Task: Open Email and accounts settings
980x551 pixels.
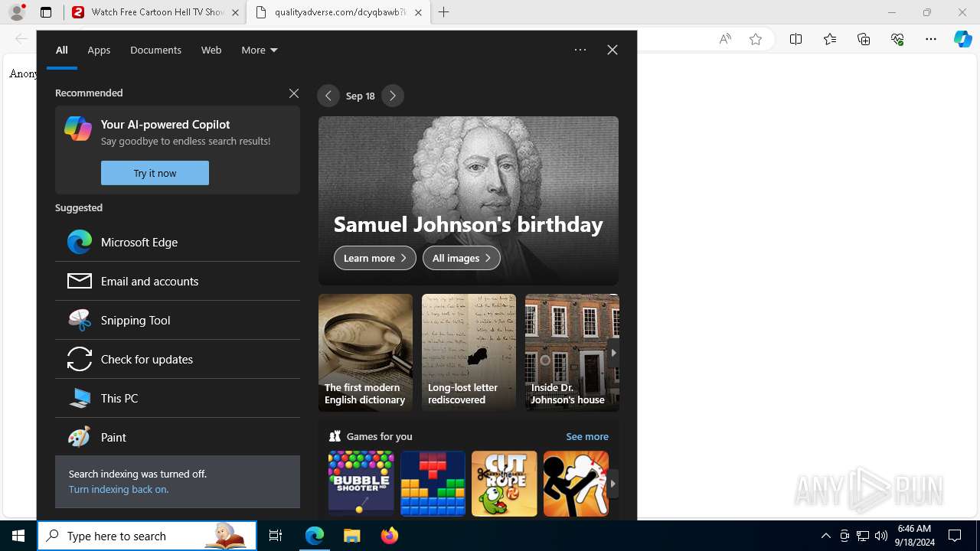Action: coord(178,281)
